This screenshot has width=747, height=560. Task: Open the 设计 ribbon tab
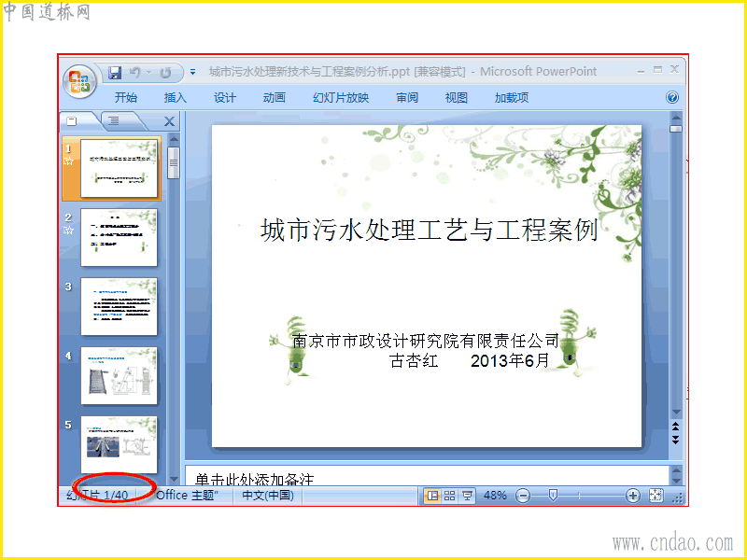point(225,98)
